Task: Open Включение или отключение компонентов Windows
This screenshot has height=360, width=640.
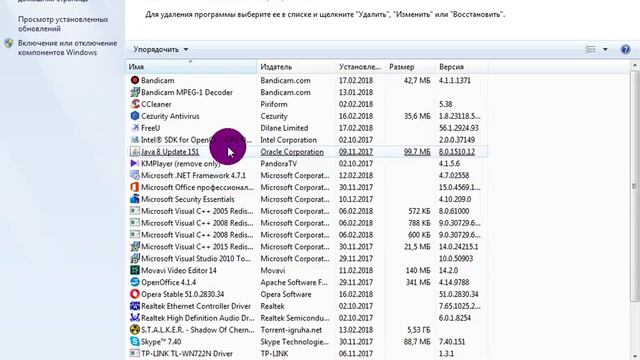Action: [x=67, y=48]
